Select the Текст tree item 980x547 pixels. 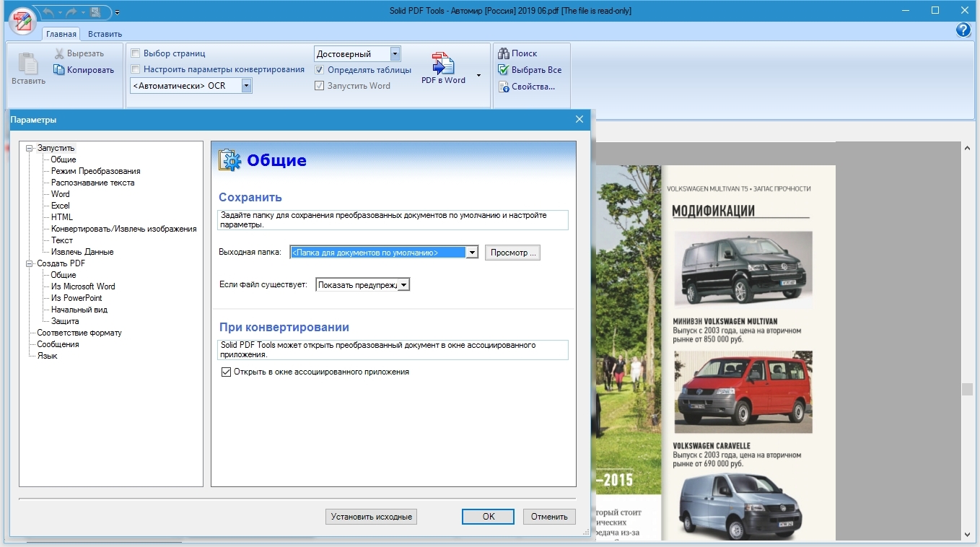coord(62,240)
